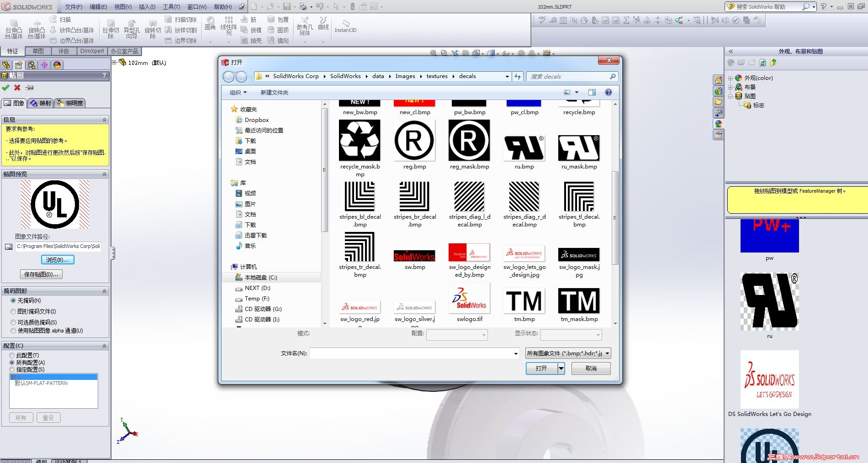Open the 曲线 curves tool
The width and height of the screenshot is (868, 463).
tap(323, 24)
